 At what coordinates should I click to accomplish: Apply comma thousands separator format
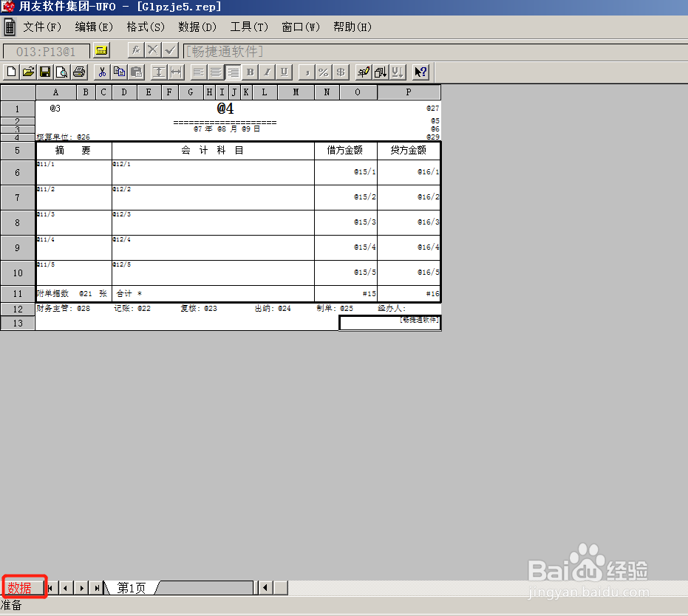307,72
